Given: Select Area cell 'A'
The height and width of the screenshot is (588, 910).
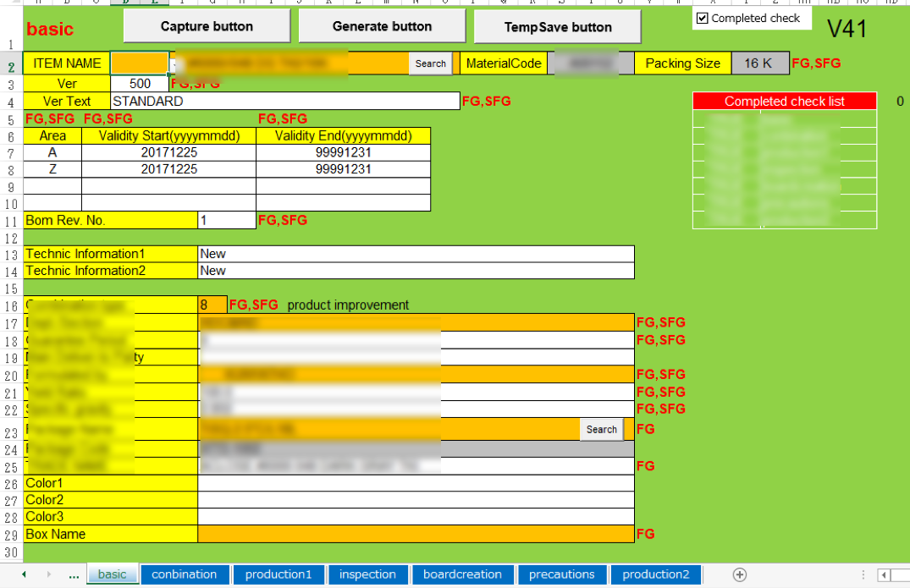Looking at the screenshot, I should pos(52,152).
